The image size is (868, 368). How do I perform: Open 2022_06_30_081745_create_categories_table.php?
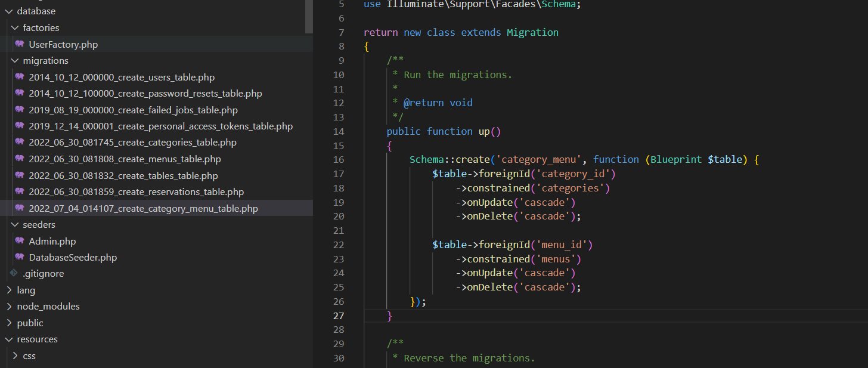click(132, 143)
